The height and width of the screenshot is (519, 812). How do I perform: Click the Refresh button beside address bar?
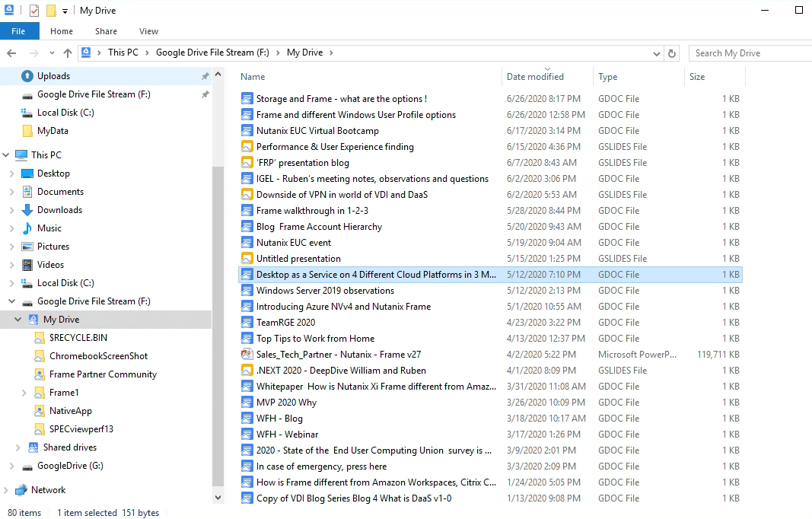click(x=671, y=53)
